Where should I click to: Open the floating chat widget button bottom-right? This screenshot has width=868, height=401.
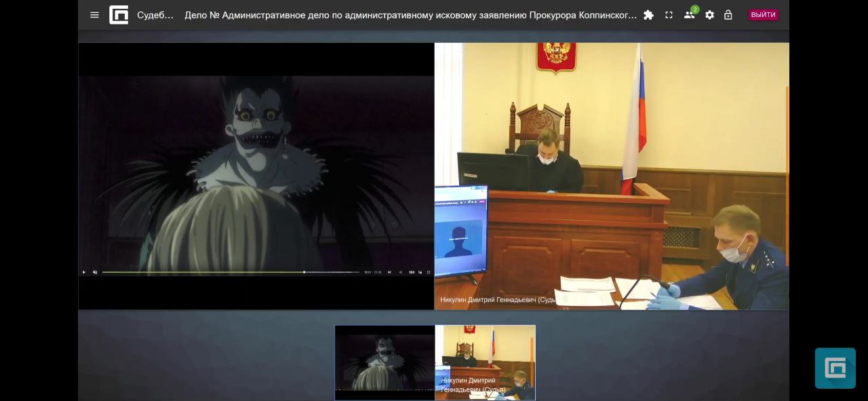[835, 368]
